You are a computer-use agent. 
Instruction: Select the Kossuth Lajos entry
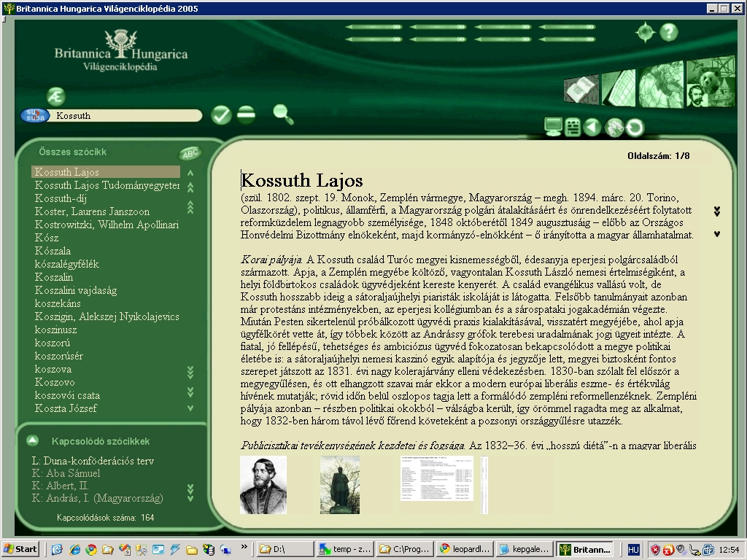pos(106,172)
